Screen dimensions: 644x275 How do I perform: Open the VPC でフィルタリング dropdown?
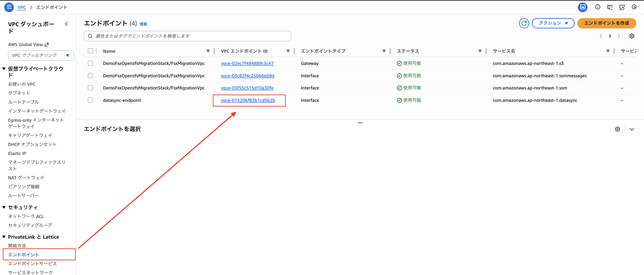(41, 55)
